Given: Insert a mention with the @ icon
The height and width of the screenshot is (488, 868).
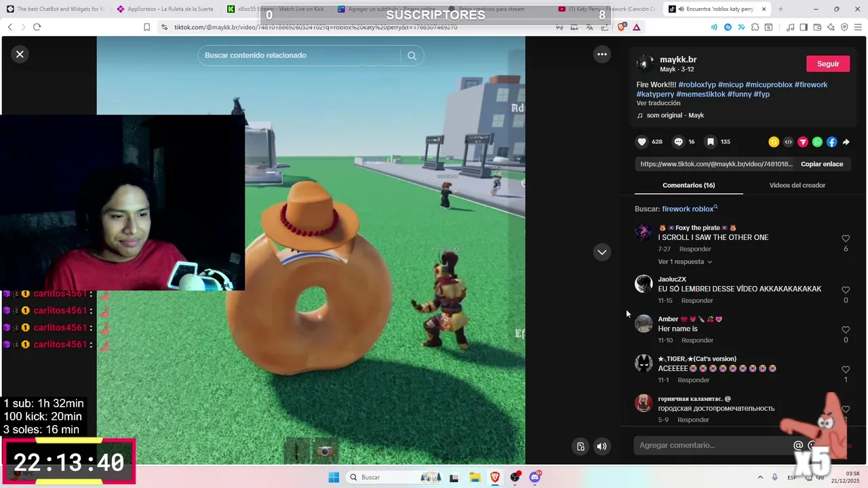Looking at the screenshot, I should pos(798,445).
